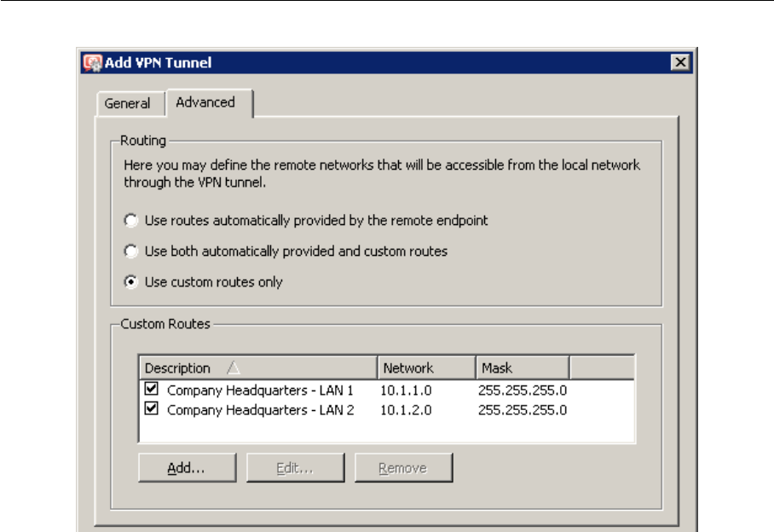
Task: Uncheck Company Headquarters - LAN 2 route
Action: pyautogui.click(x=153, y=409)
